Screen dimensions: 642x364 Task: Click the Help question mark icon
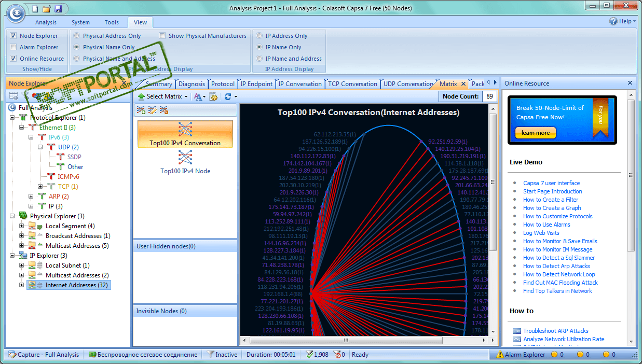point(613,22)
